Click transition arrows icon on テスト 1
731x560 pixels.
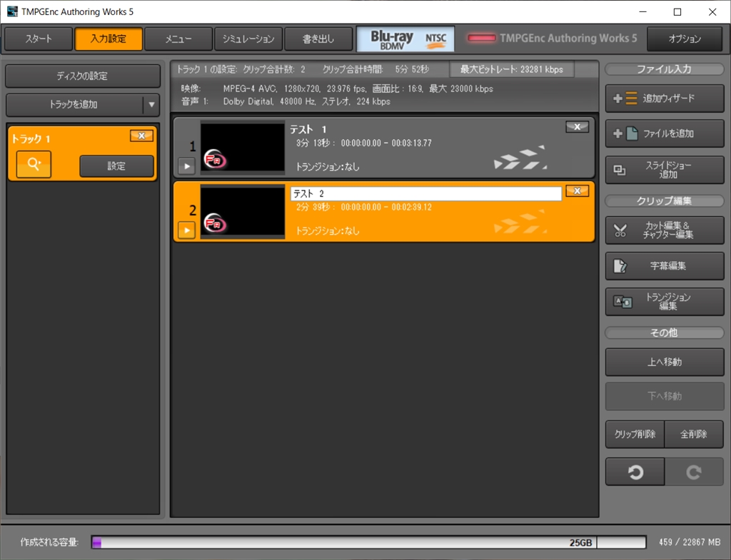click(520, 158)
